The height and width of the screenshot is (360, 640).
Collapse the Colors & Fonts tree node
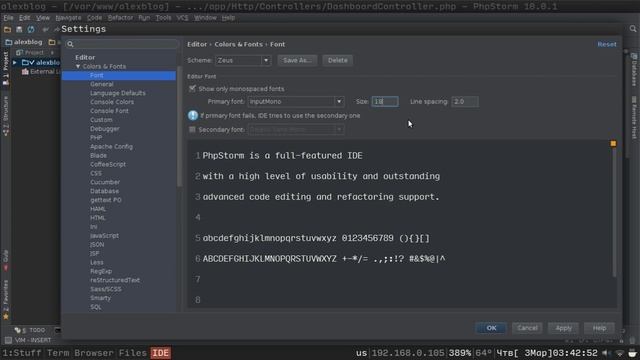tap(78, 66)
